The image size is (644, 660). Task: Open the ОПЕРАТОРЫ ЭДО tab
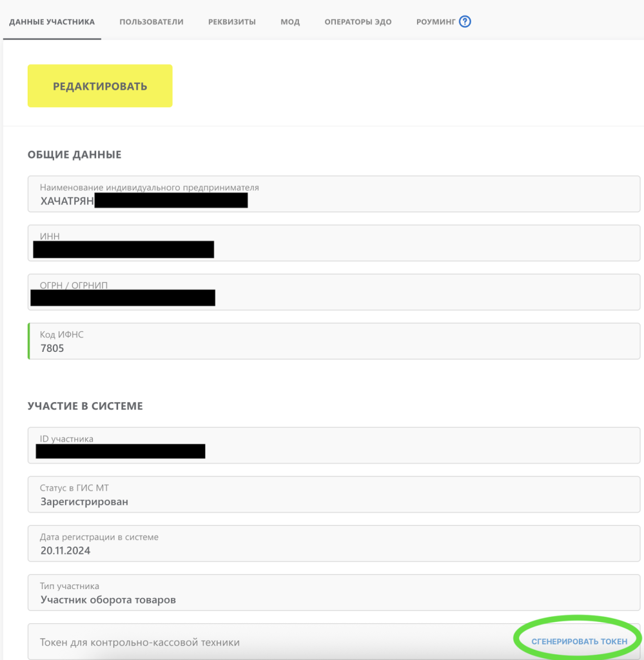(358, 22)
